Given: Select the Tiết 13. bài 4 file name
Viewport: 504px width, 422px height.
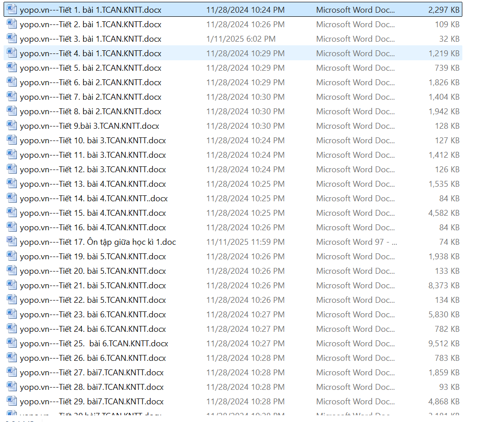Looking at the screenshot, I should point(93,184).
